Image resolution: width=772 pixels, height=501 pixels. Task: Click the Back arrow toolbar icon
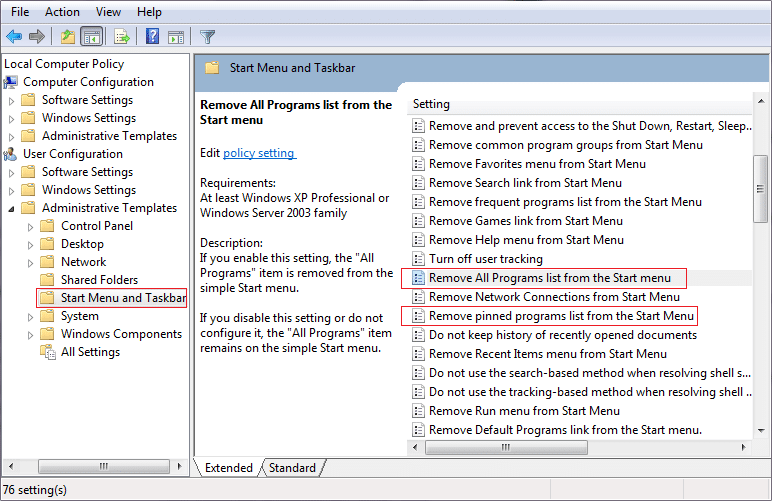14,36
